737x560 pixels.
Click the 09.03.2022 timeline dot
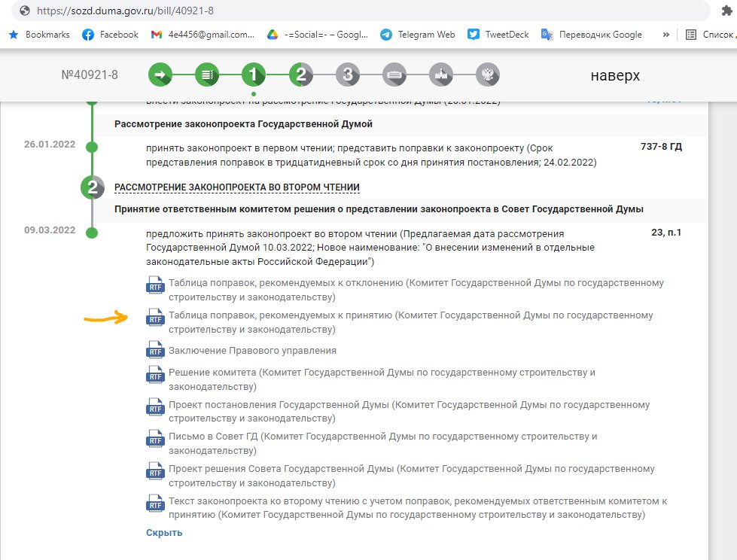pos(92,233)
